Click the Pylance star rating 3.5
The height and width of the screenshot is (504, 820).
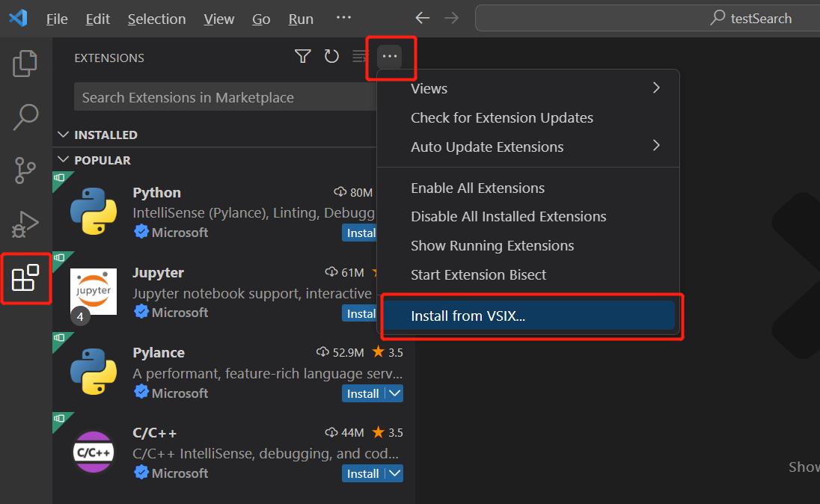coord(388,352)
